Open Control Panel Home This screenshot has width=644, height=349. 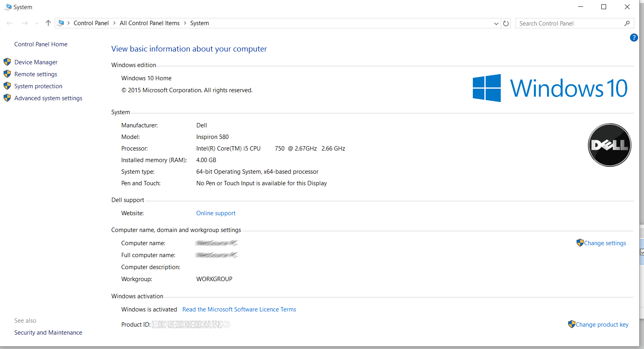point(41,44)
